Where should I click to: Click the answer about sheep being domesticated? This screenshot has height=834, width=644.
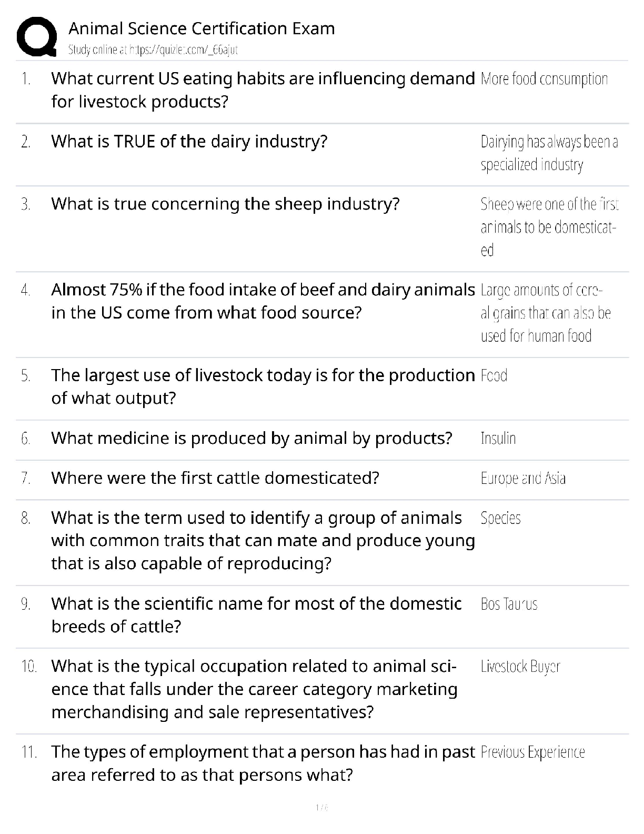549,227
